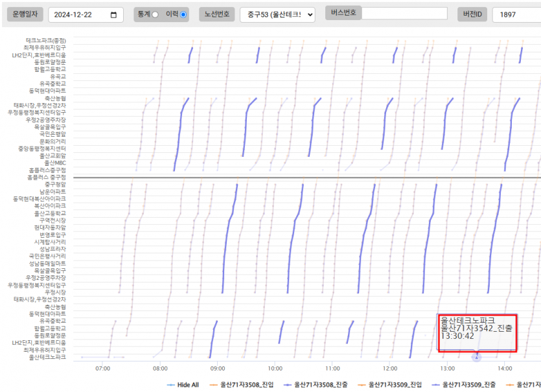Expand the 노선번호 route dropdown

[277, 15]
